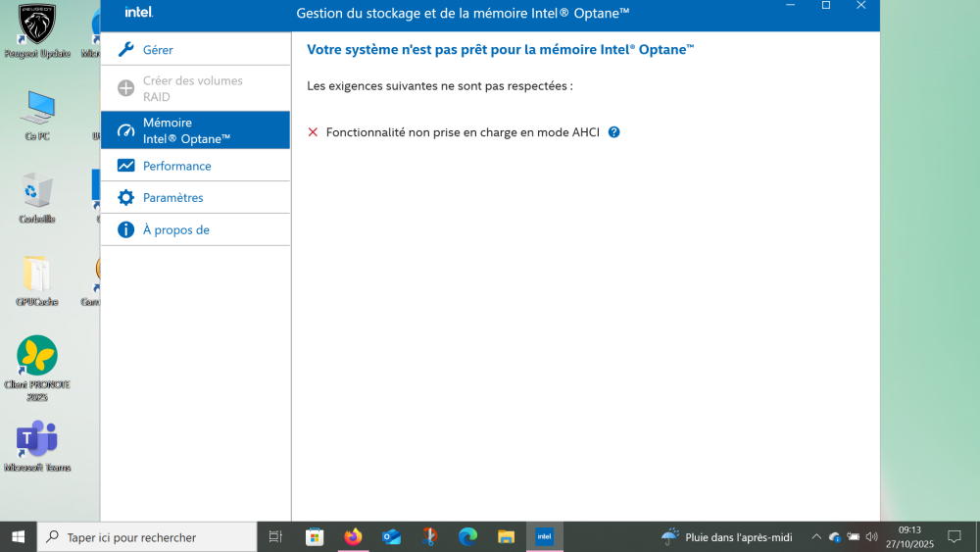This screenshot has width=980, height=552.
Task: Select the Ce PC desktop icon
Action: pyautogui.click(x=37, y=115)
